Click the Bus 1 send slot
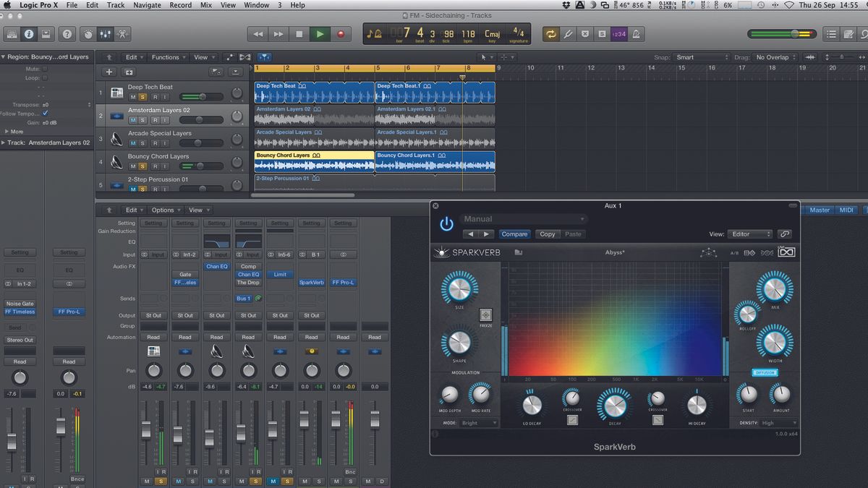 pyautogui.click(x=244, y=298)
